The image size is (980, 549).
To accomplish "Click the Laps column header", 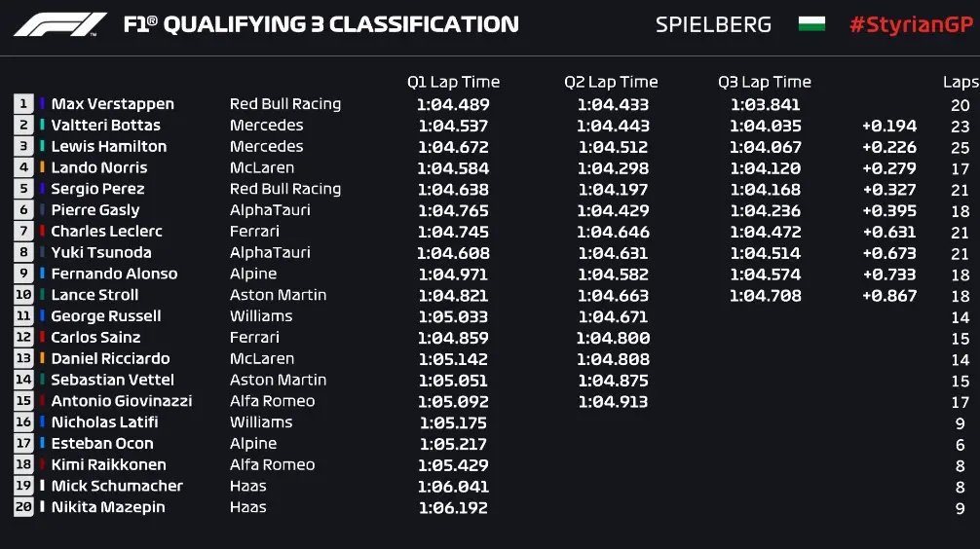I will (x=961, y=83).
